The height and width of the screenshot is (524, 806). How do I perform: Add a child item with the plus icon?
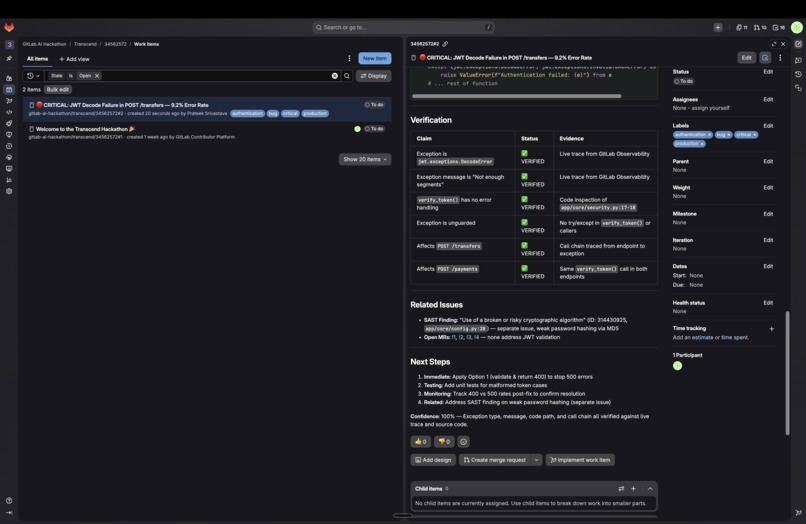point(633,489)
